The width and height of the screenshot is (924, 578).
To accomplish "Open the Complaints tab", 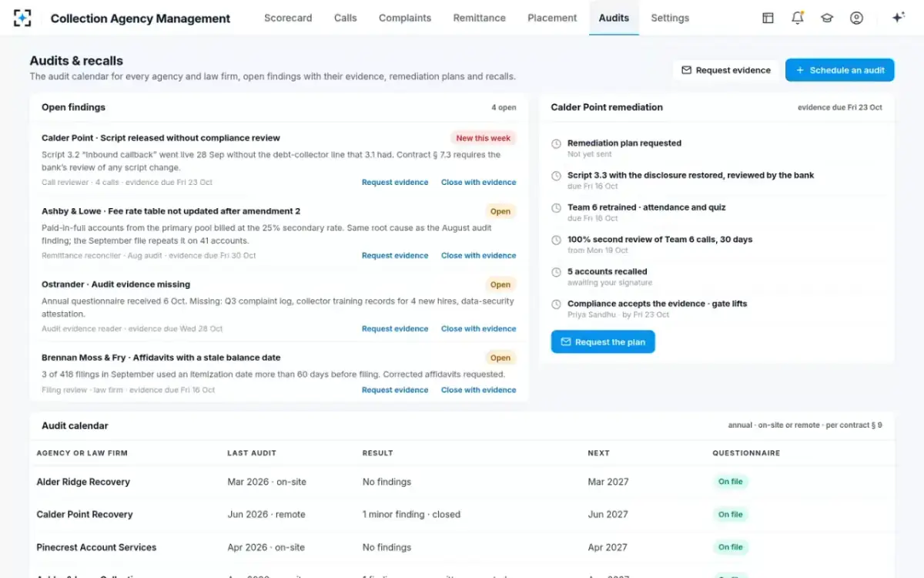I will pyautogui.click(x=405, y=18).
